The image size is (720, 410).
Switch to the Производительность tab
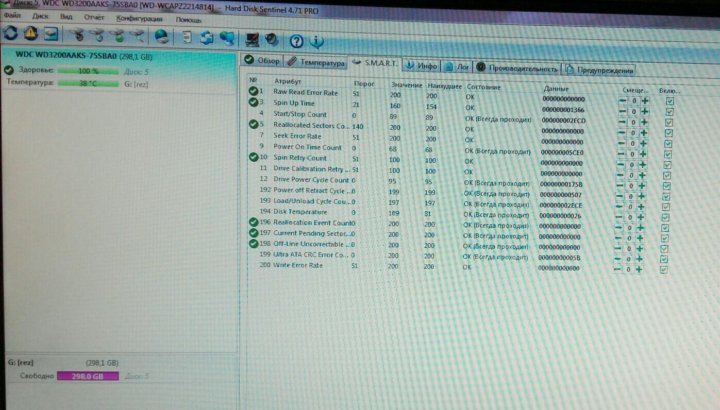pos(517,68)
